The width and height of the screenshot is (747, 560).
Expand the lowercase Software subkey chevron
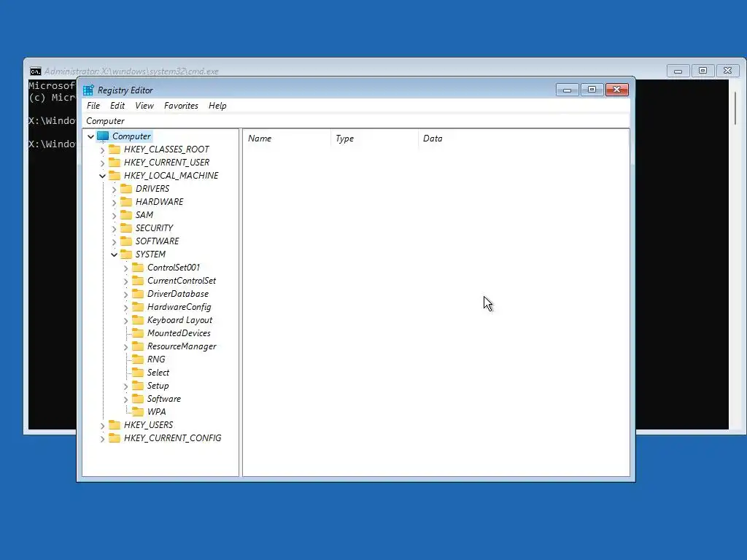coord(125,400)
